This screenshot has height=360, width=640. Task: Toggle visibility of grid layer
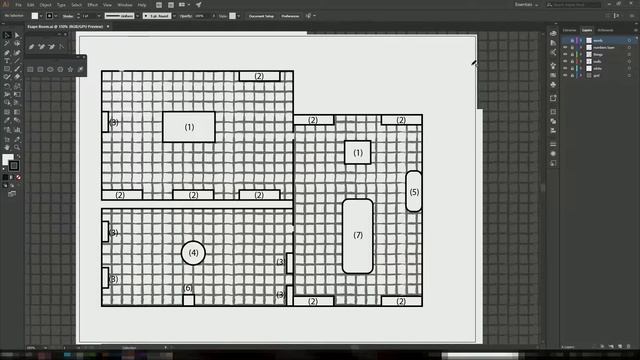[x=565, y=75]
